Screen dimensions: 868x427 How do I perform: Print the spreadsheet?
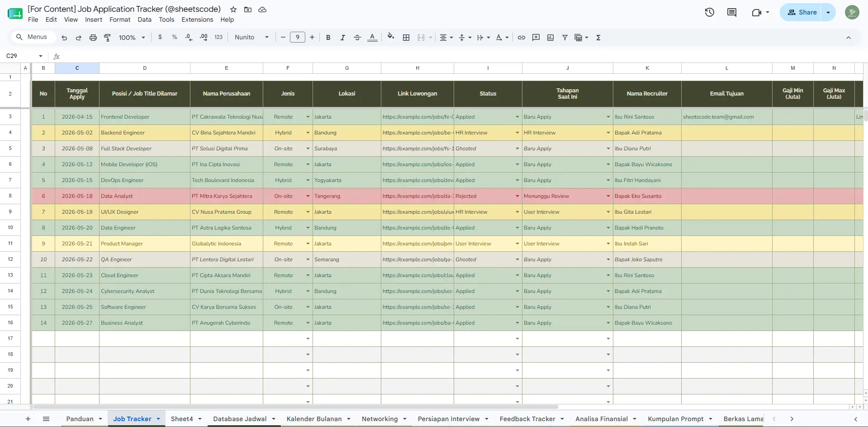[x=93, y=38]
